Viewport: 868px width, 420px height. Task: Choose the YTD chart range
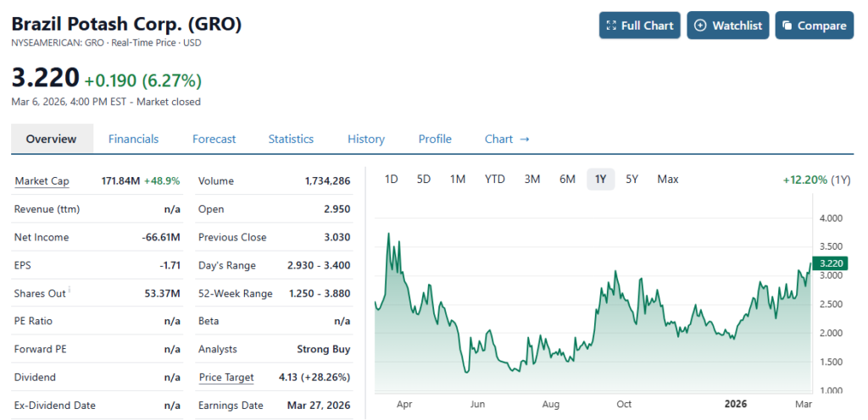pyautogui.click(x=495, y=179)
